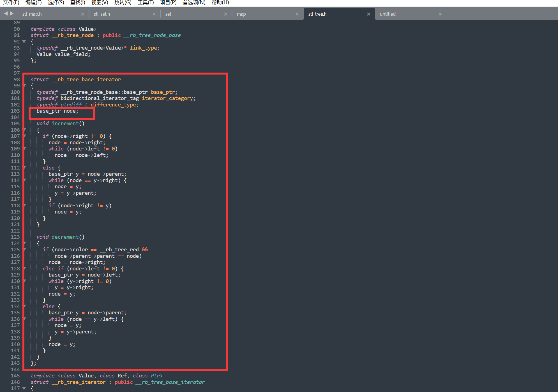Screen dimensions: 558x392
Task: Select the stl_tree.h tab
Action: (317, 14)
